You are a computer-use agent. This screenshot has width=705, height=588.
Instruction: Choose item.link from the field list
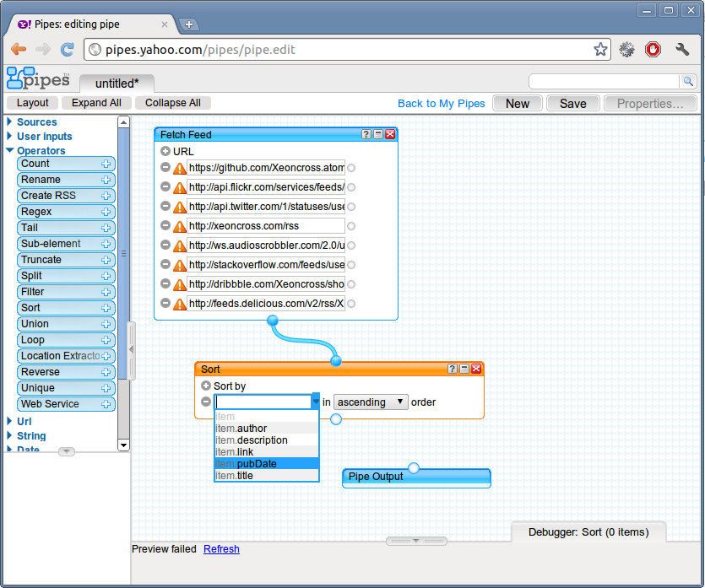(267, 452)
